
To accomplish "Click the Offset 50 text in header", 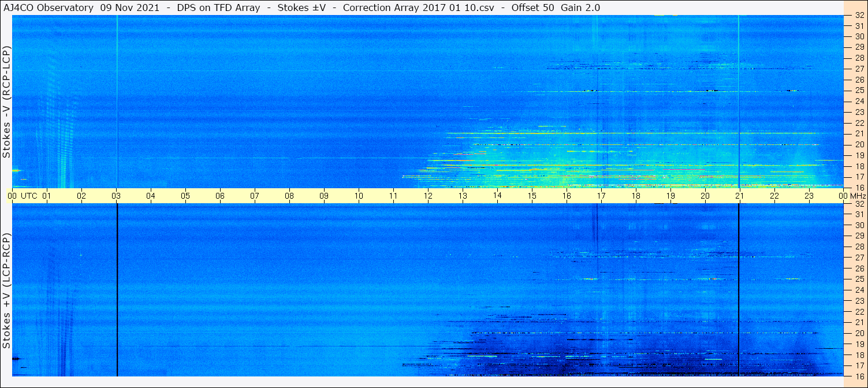I will coord(532,8).
